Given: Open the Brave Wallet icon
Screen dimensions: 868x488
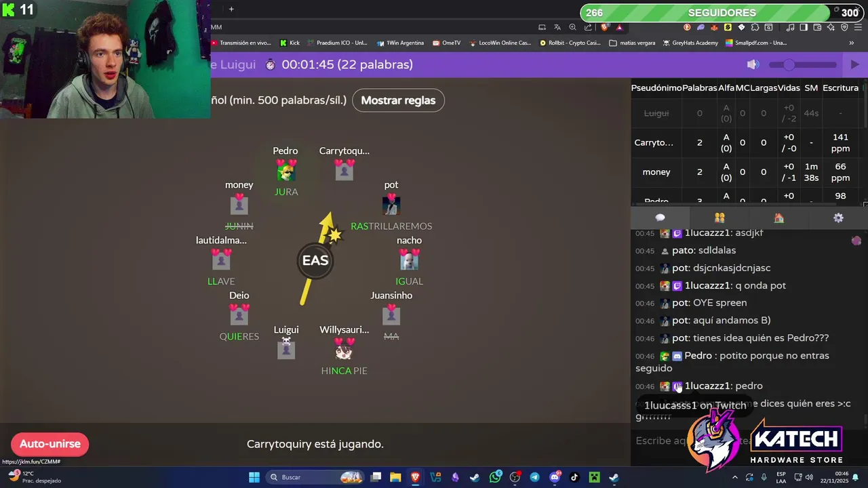Looking at the screenshot, I should coord(817,27).
